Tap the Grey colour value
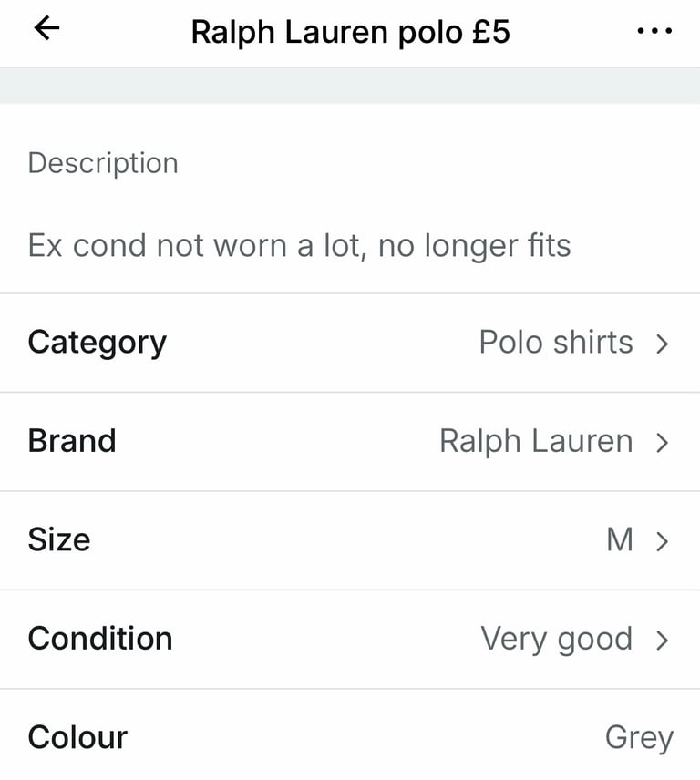 pyautogui.click(x=638, y=737)
